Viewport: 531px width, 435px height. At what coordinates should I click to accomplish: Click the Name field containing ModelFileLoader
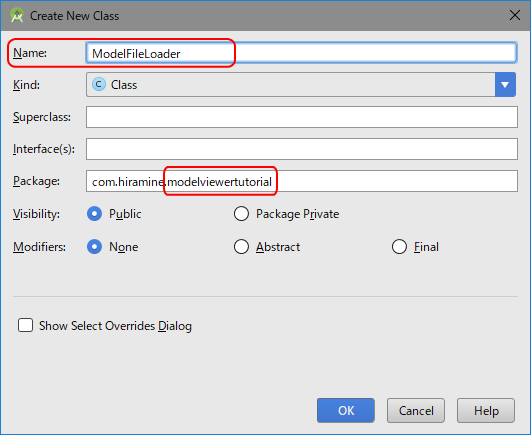click(301, 52)
